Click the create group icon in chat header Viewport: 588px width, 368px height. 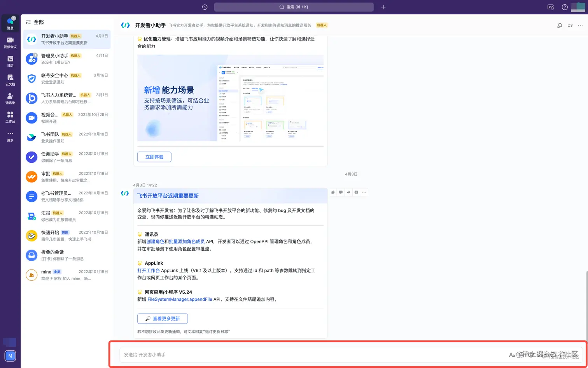pyautogui.click(x=570, y=25)
